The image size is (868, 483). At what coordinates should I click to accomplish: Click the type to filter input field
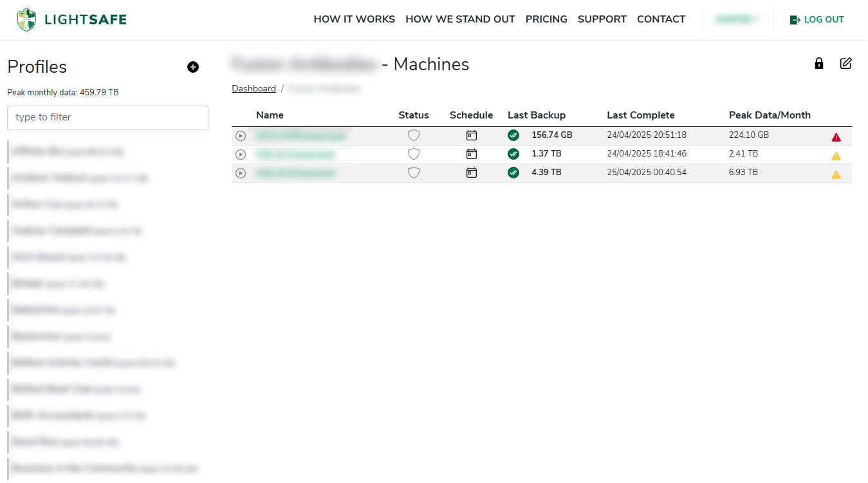[107, 118]
